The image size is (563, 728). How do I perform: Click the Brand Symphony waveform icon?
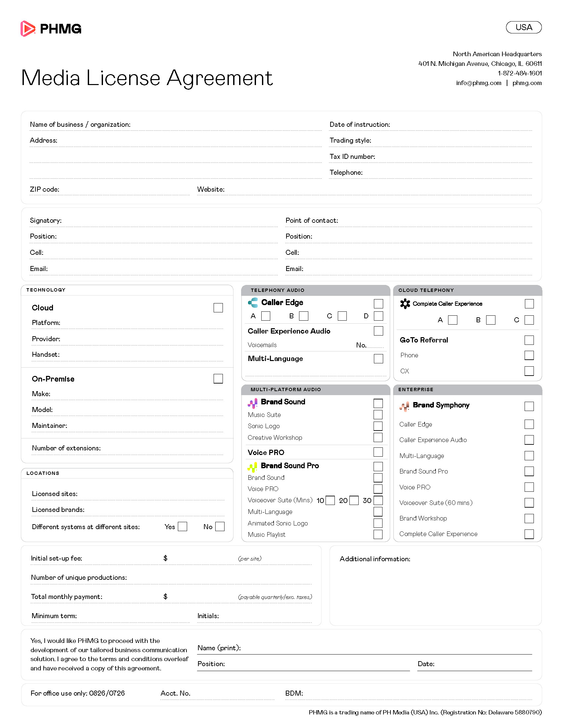tap(404, 406)
